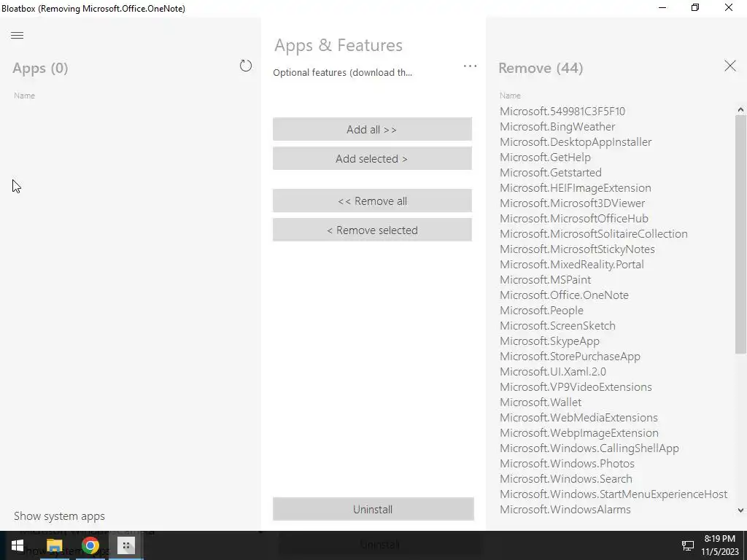Click the Add selected > button

coord(372,158)
